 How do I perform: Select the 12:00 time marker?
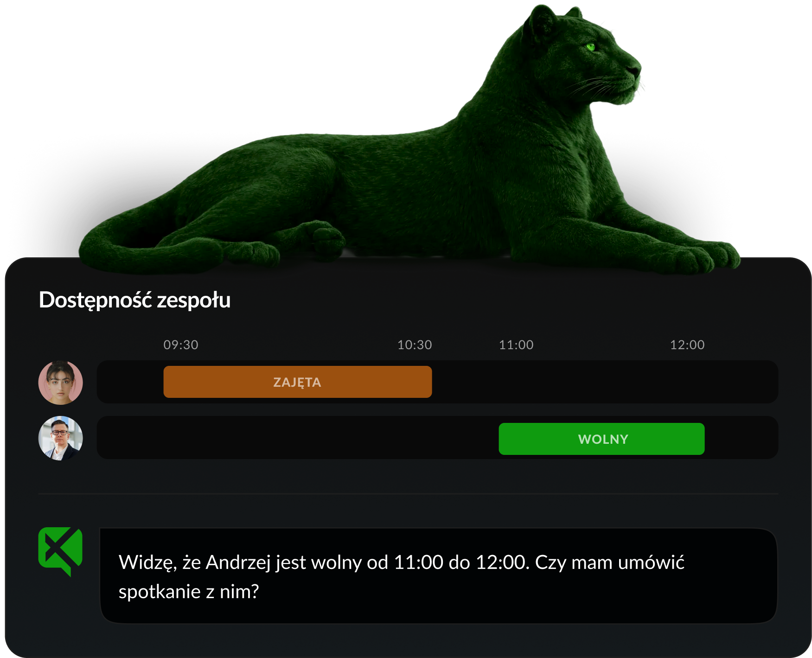click(x=687, y=345)
